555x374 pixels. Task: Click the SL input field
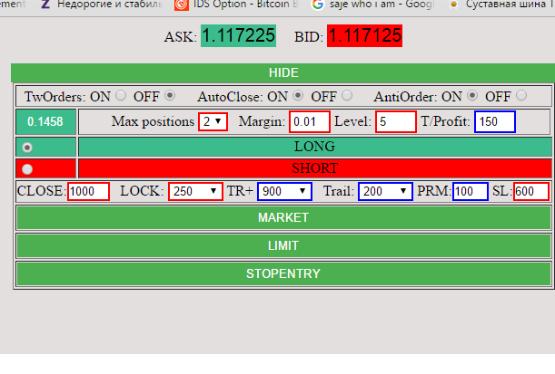point(531,191)
